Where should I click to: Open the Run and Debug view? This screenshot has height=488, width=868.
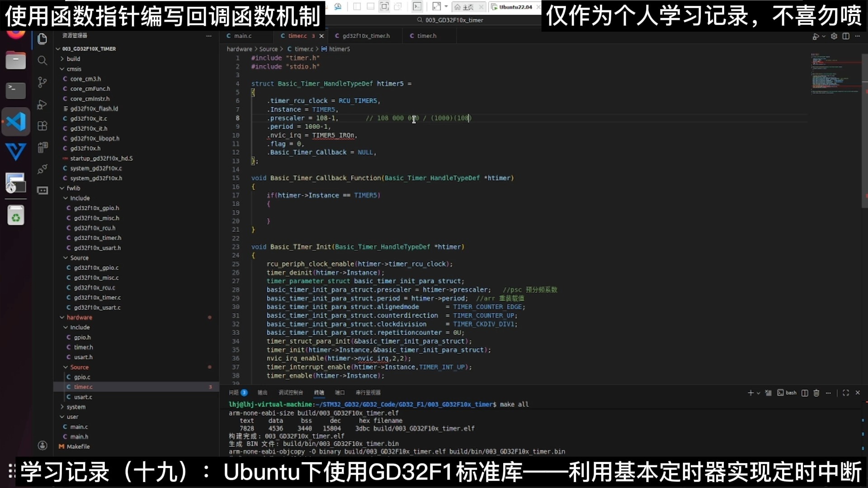42,104
